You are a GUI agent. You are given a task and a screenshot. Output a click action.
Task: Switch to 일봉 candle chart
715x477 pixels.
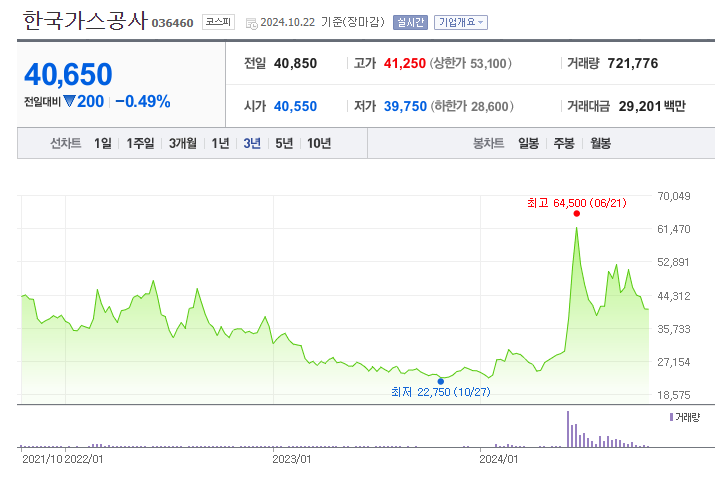pos(528,143)
